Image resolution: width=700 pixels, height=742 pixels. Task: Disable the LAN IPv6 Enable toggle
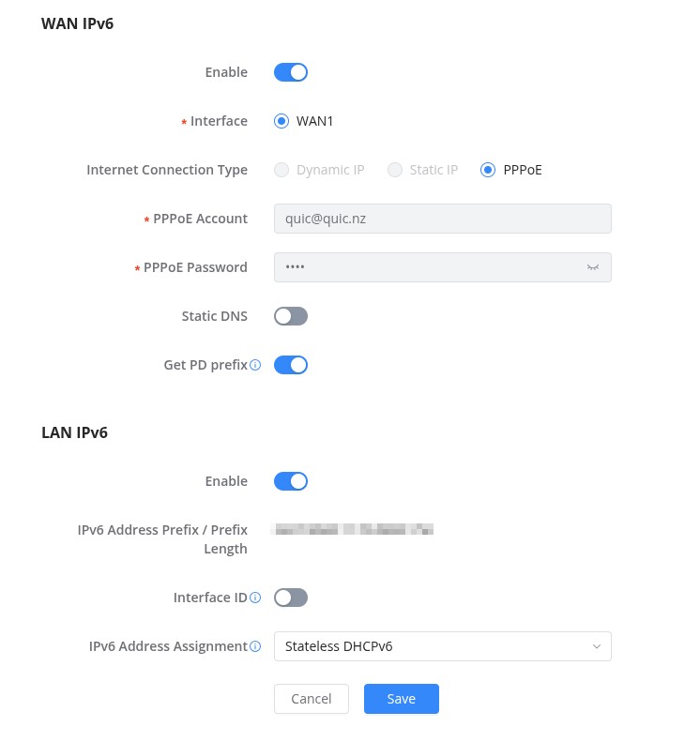[291, 481]
